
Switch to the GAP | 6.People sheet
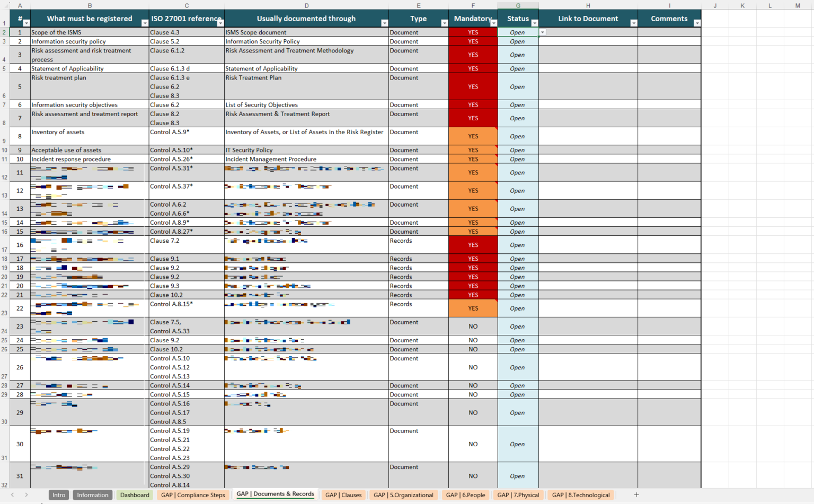pos(466,494)
